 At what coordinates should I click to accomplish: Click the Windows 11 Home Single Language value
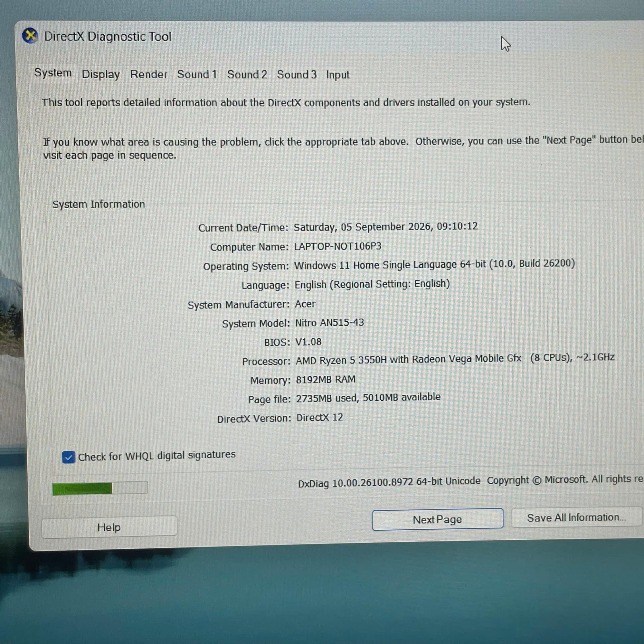[434, 264]
